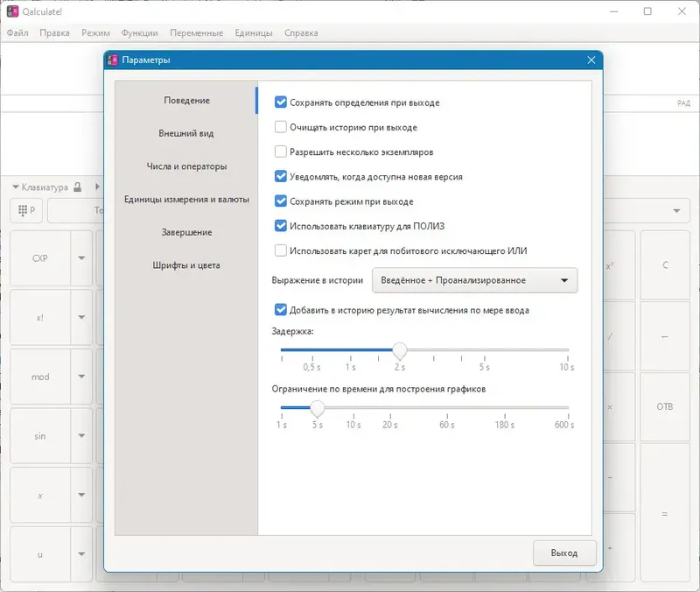This screenshot has height=592, width=700.
Task: Open the 'Файл' menu in main window
Action: (17, 32)
